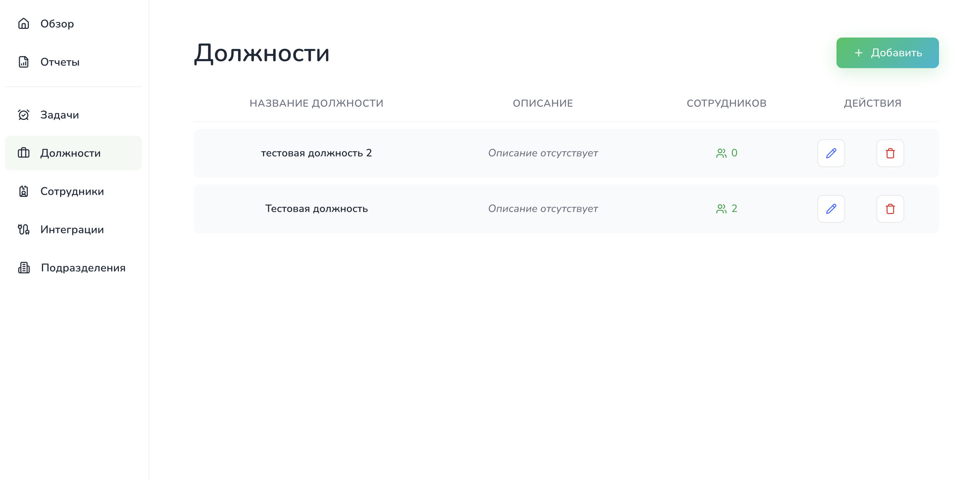This screenshot has height=481, width=980.
Task: Select the Сотрудники badge icon
Action: pyautogui.click(x=23, y=191)
